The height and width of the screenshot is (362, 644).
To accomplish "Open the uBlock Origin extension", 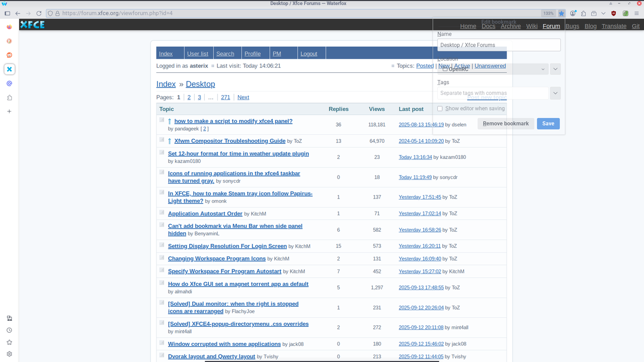I will pos(614,13).
